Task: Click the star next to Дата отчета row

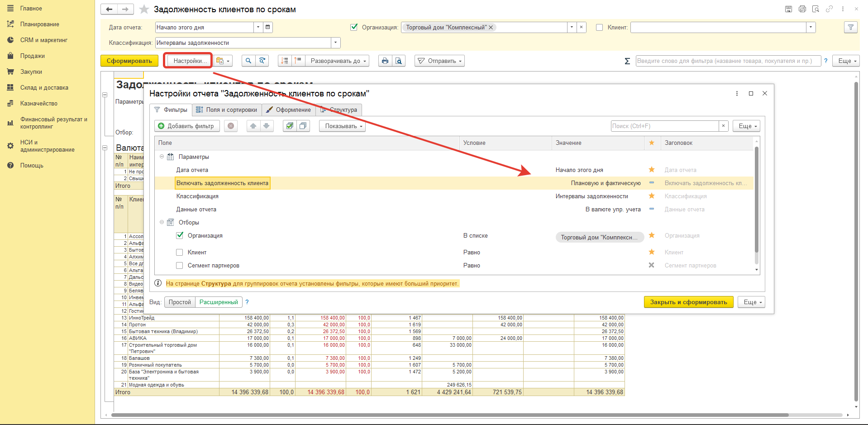Action: 652,170
